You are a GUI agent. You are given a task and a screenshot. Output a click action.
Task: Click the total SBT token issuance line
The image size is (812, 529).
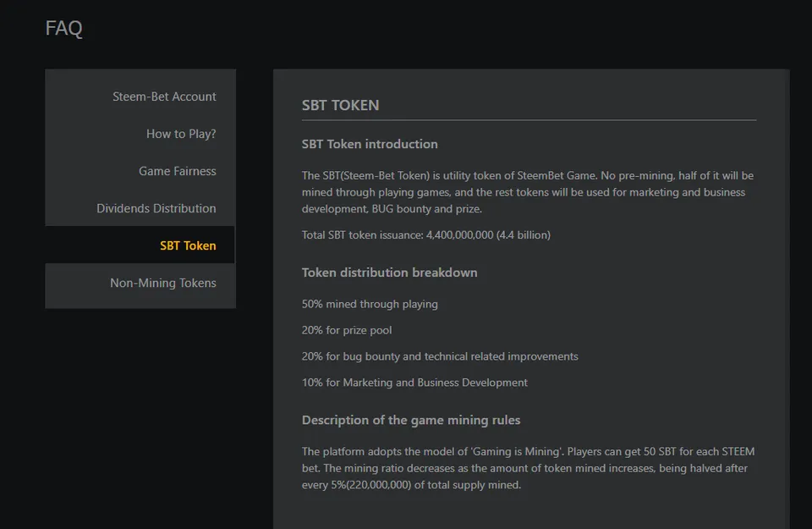[425, 235]
